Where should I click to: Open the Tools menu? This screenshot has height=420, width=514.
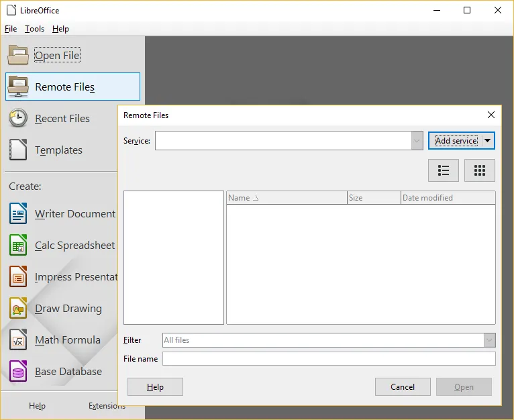pos(34,29)
